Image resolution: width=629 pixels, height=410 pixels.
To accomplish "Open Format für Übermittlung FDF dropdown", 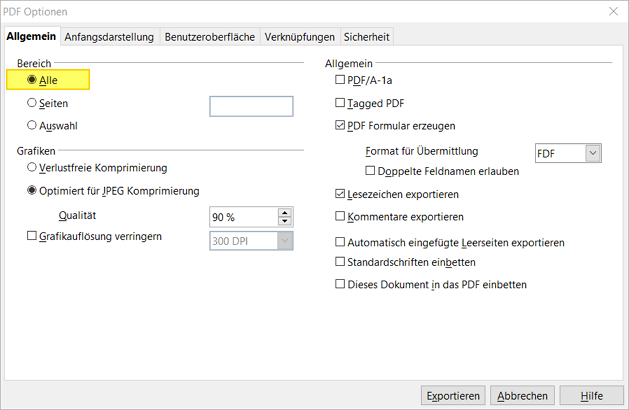I will tap(593, 153).
